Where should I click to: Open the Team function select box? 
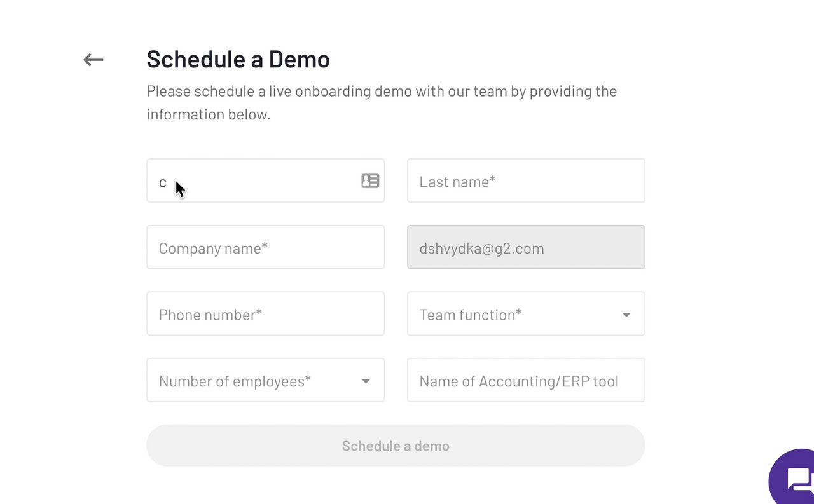(525, 313)
